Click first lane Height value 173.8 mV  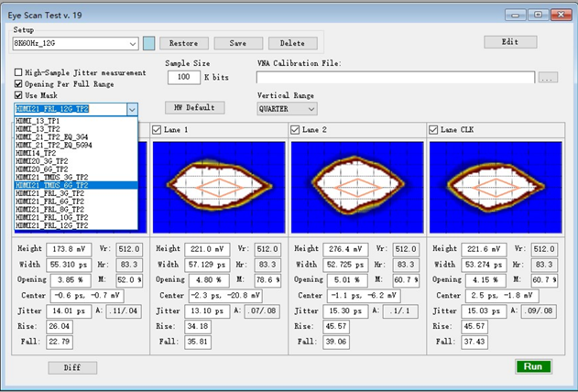click(x=69, y=249)
